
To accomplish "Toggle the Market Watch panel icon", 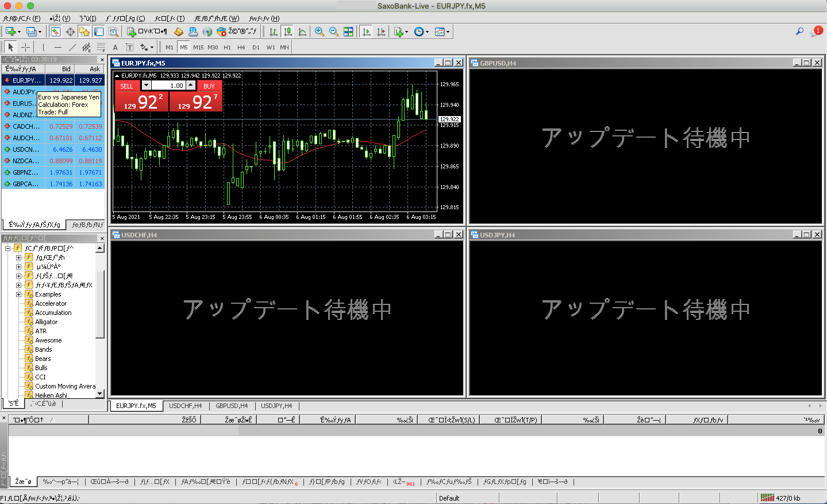I will click(56, 32).
